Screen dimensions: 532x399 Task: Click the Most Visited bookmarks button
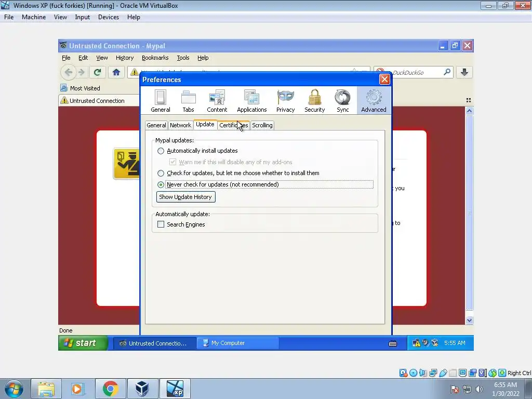pyautogui.click(x=81, y=88)
